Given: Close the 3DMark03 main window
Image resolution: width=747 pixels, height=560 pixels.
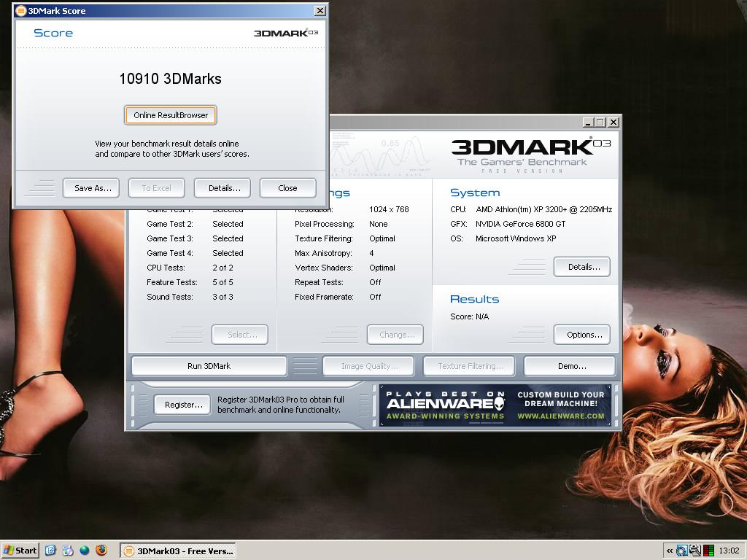Looking at the screenshot, I should click(614, 122).
